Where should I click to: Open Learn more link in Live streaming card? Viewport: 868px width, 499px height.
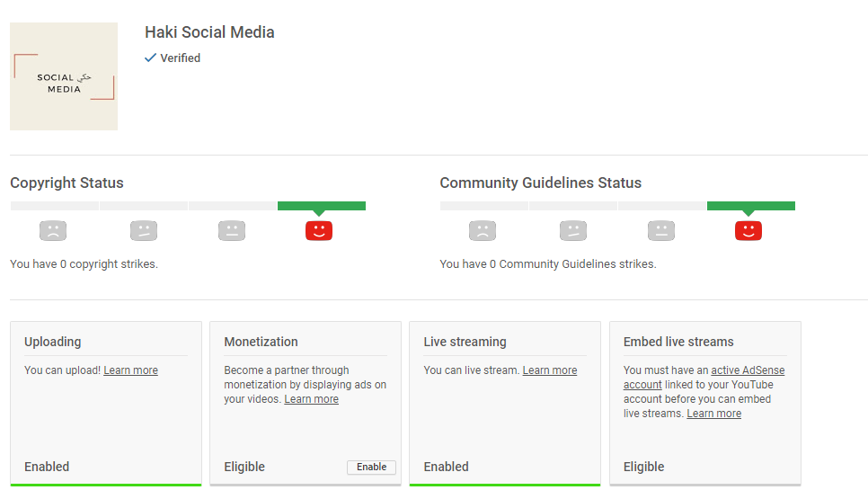tap(550, 370)
